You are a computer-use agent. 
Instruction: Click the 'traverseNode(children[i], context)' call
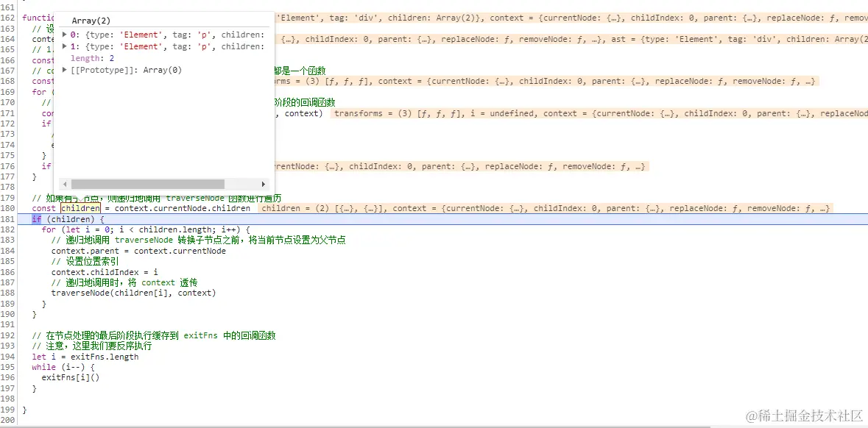133,293
